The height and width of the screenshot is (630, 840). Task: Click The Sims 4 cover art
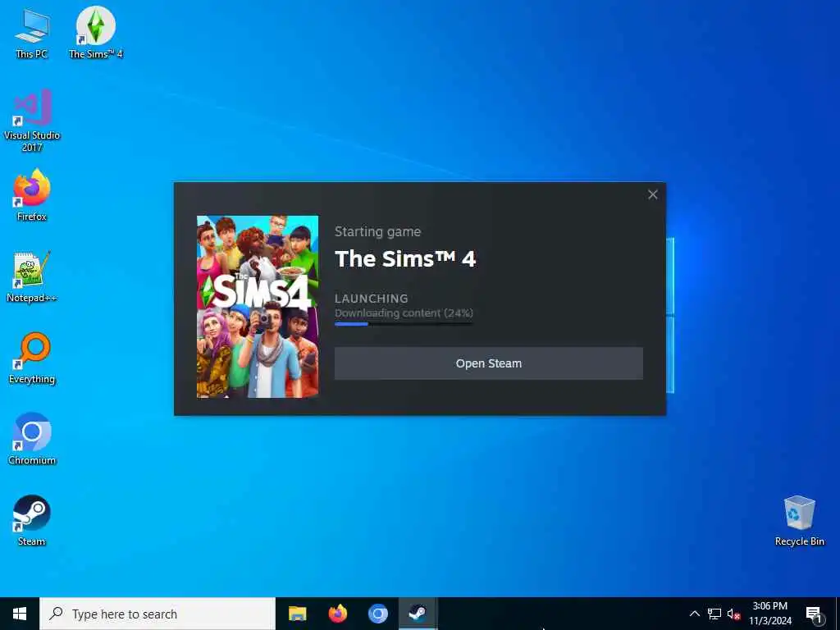(x=257, y=307)
